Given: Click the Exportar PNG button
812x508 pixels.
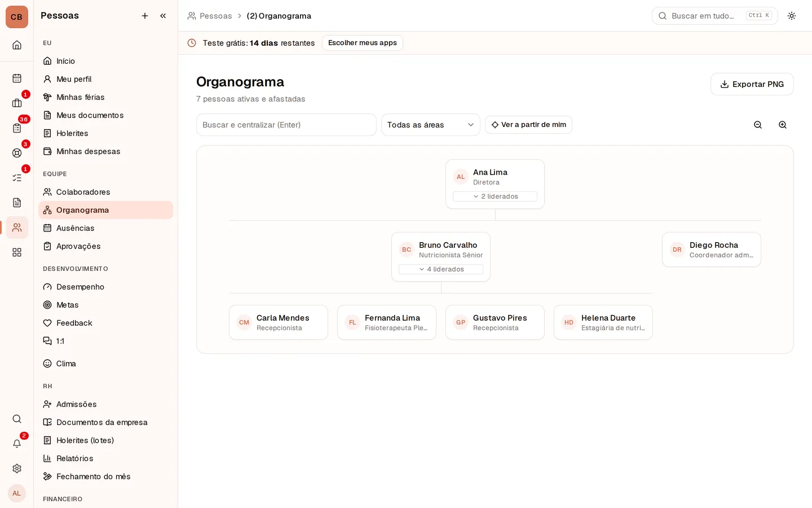Looking at the screenshot, I should 752,84.
